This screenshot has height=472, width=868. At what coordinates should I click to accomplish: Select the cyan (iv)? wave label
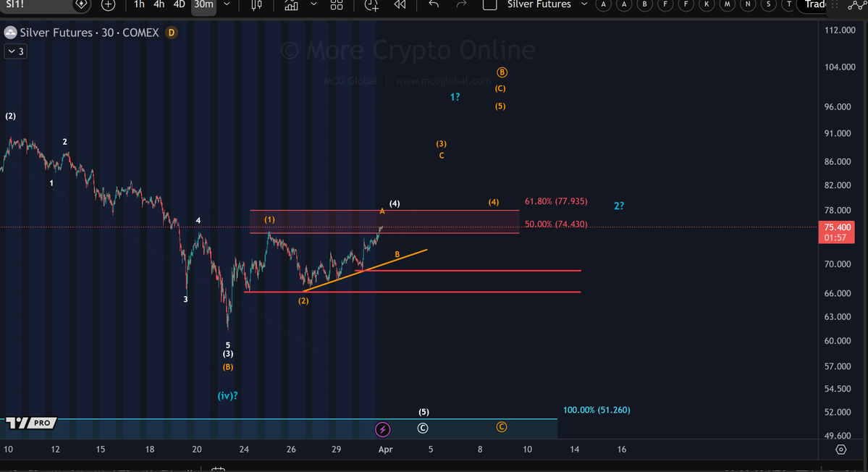point(227,396)
